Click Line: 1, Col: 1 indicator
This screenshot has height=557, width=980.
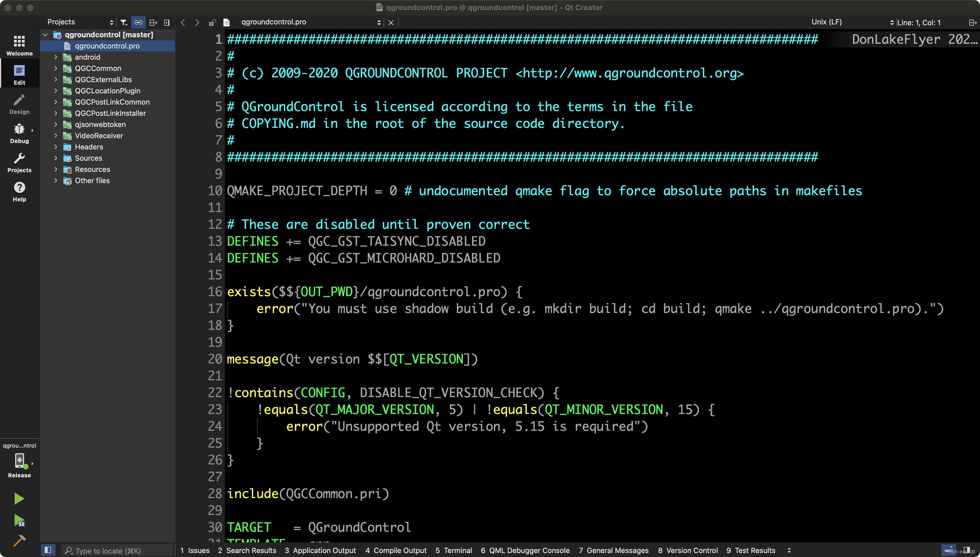pyautogui.click(x=918, y=22)
